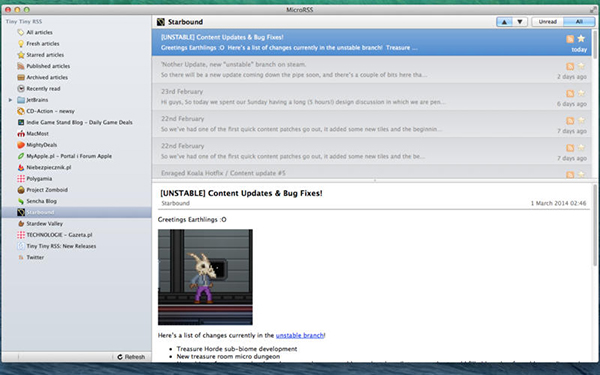600x375 pixels.
Task: Switch the filter to Unread
Action: point(548,22)
